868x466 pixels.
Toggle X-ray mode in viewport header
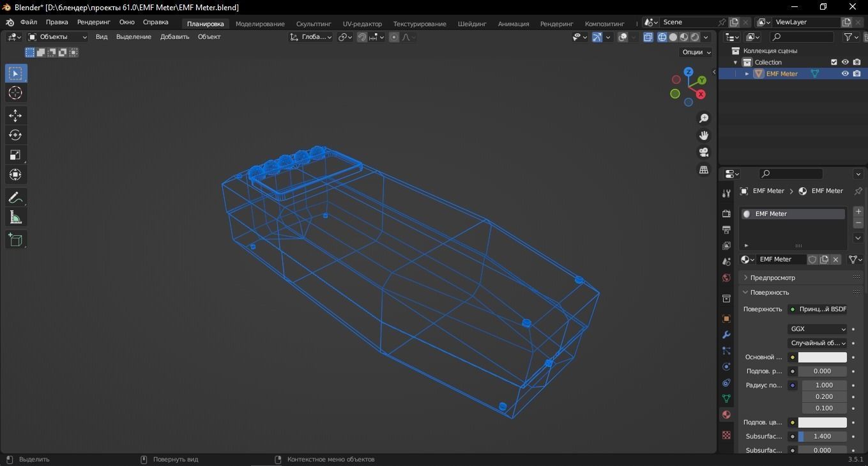coord(648,37)
